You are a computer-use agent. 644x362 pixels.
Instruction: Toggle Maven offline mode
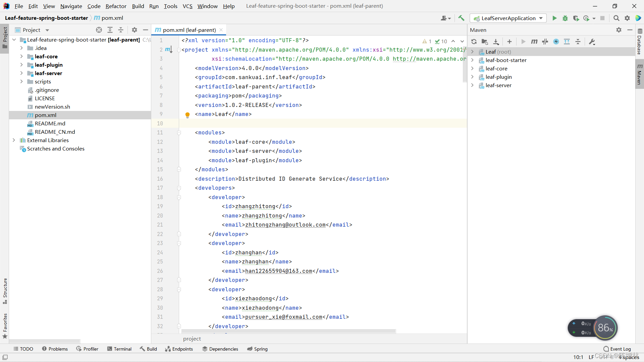click(545, 42)
